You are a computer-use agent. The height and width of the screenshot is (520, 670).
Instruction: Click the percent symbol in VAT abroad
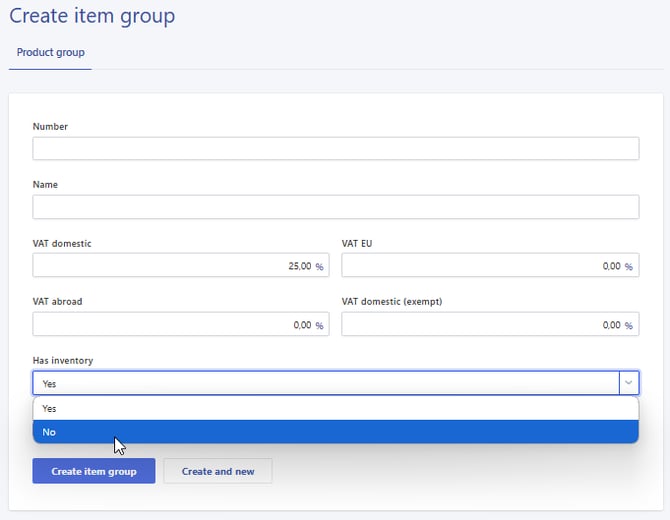(320, 326)
